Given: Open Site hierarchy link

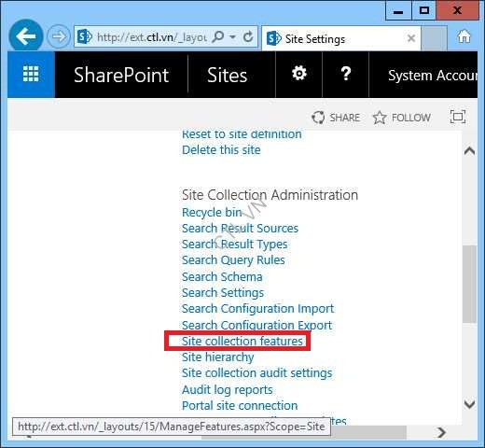Looking at the screenshot, I should pyautogui.click(x=217, y=357).
